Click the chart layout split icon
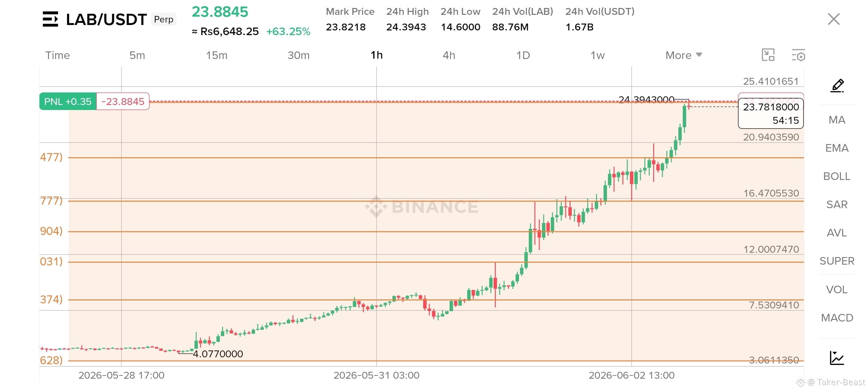 [x=768, y=55]
